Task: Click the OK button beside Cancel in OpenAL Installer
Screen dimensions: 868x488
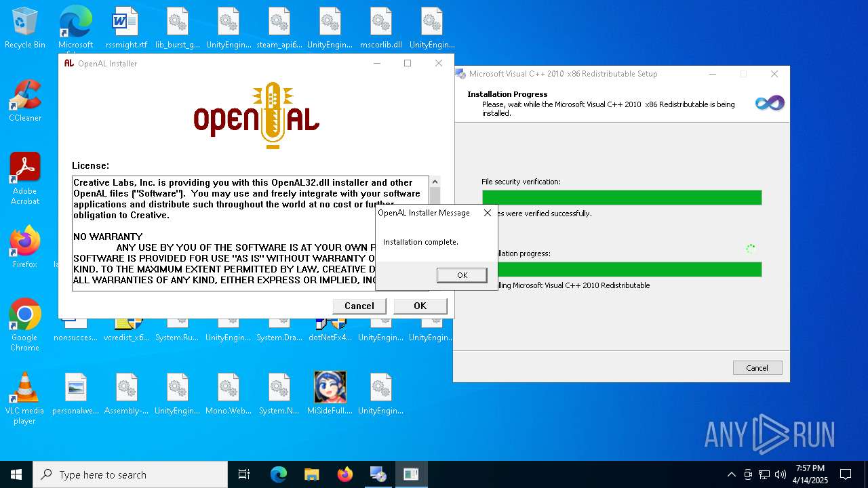Action: [420, 306]
